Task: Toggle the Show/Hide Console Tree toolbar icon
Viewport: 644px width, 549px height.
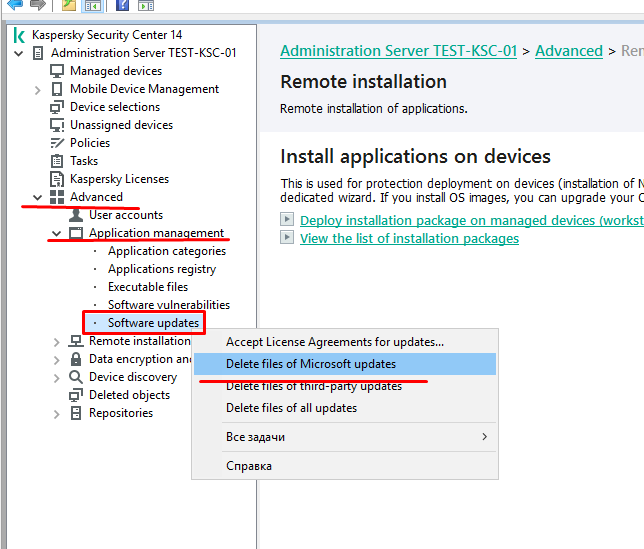Action: click(93, 5)
